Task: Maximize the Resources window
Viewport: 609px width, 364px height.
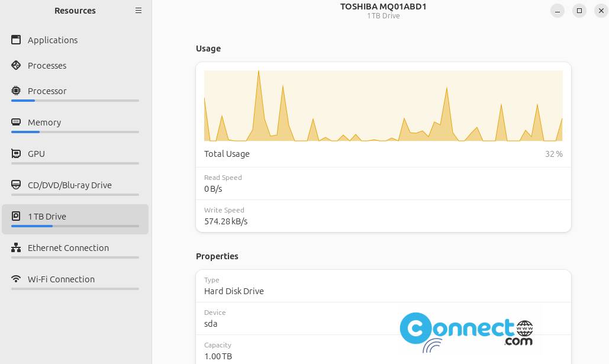Action: (579, 11)
